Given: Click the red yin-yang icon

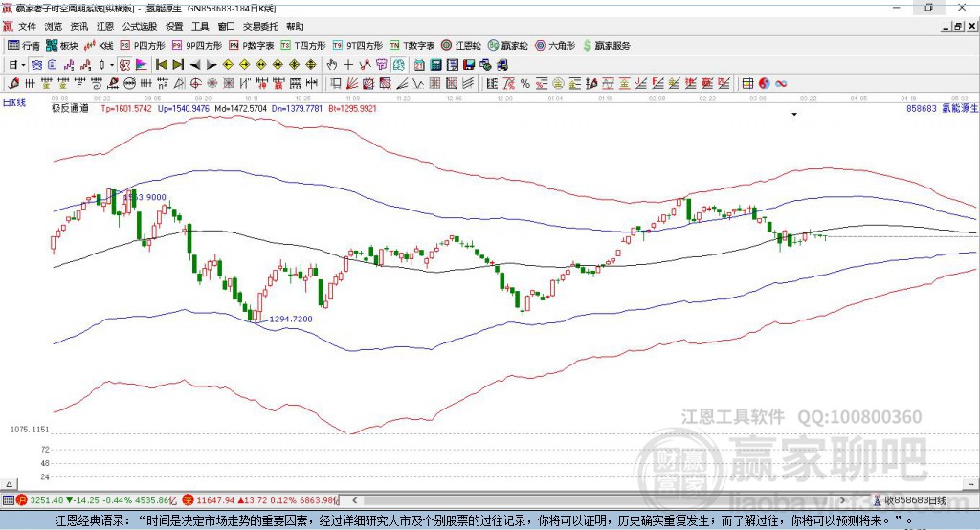Looking at the screenshot, I should click(765, 84).
